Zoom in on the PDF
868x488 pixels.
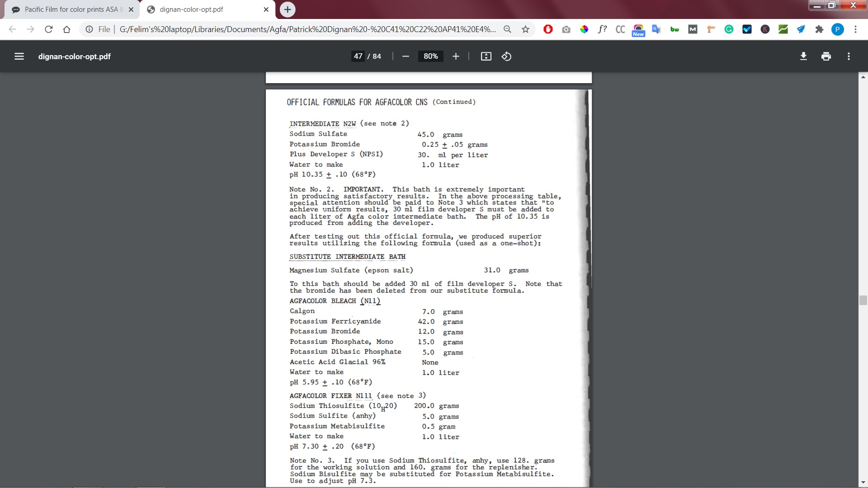tap(456, 56)
